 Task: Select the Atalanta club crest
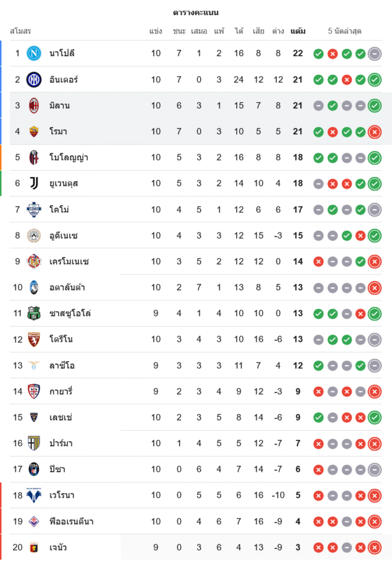coord(34,287)
